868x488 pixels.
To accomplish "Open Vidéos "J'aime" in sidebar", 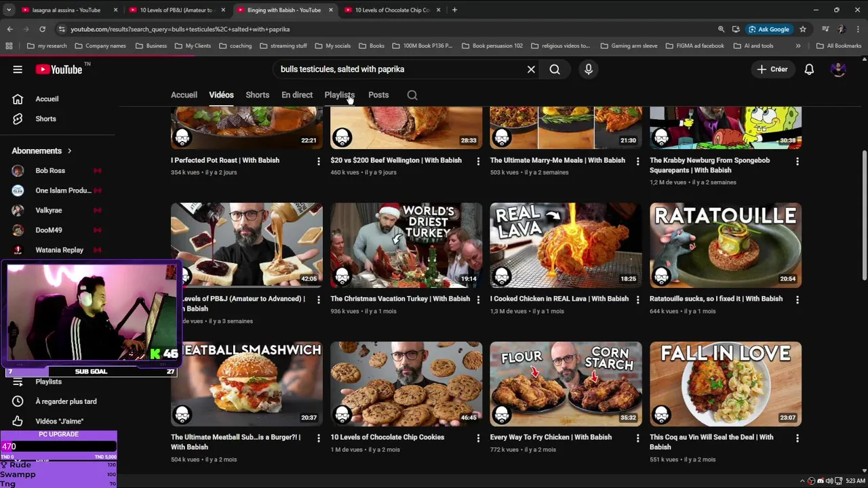I will [x=59, y=421].
